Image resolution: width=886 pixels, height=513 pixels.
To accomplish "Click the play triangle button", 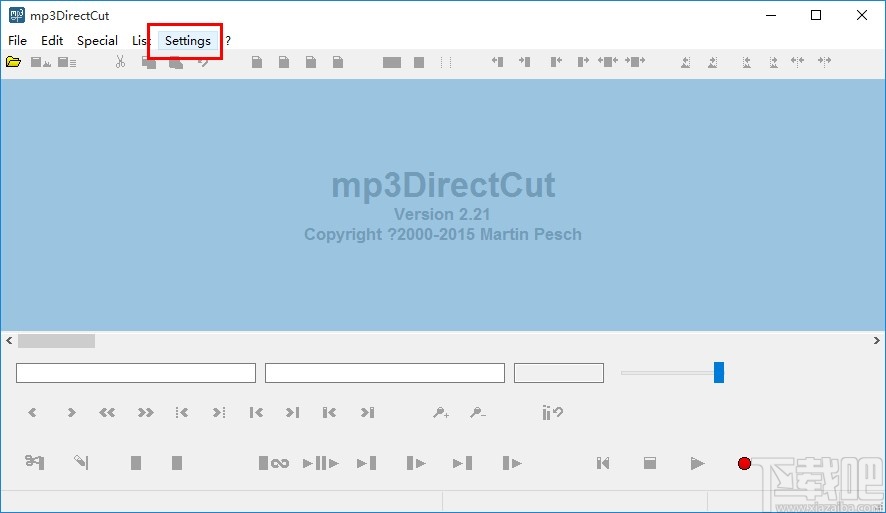I will 697,463.
